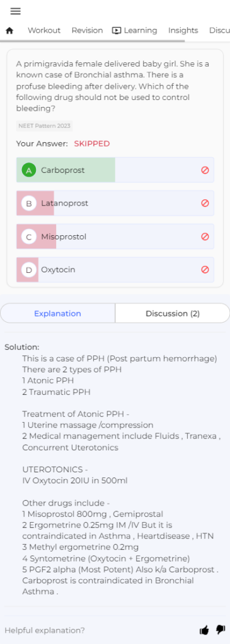This screenshot has width=230, height=644.
Task: Select option B circle for Latanoprost
Action: click(29, 203)
